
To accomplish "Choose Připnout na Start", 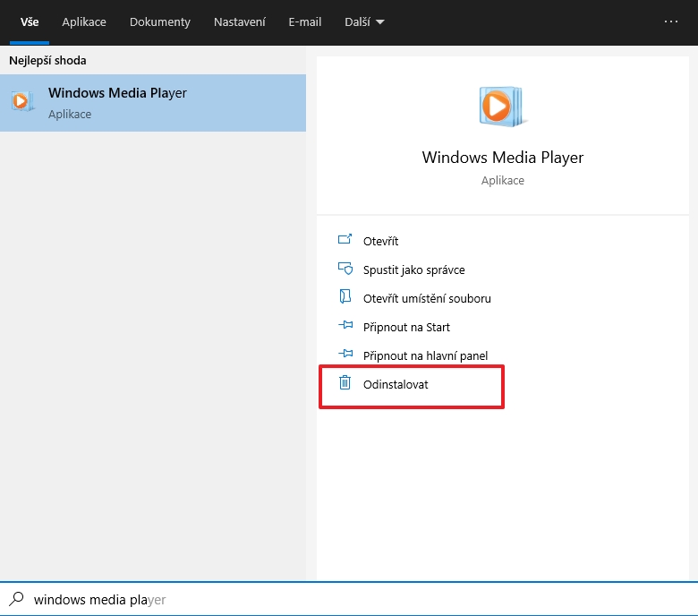I will coord(406,328).
